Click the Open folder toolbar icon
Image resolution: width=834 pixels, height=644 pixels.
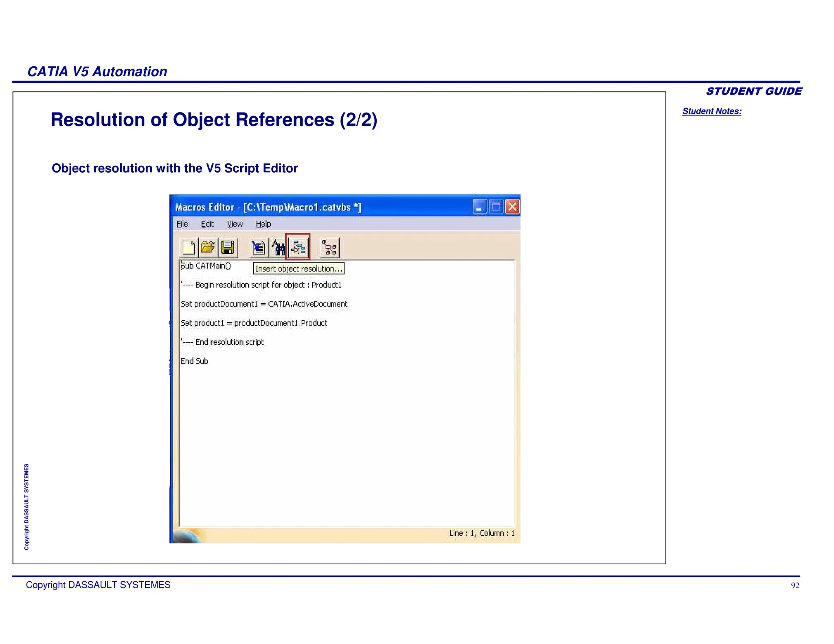coord(208,247)
